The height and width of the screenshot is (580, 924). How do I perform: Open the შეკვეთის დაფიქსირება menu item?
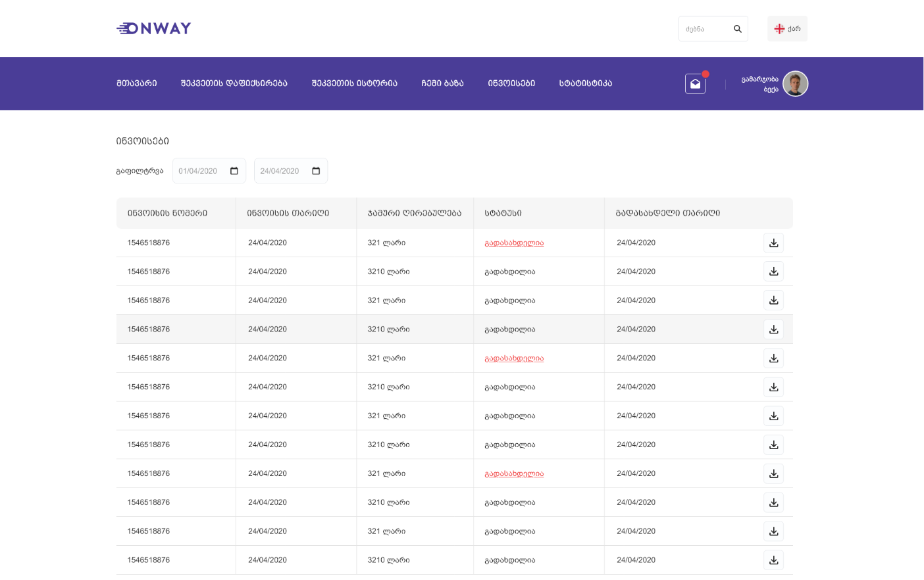[x=234, y=84]
